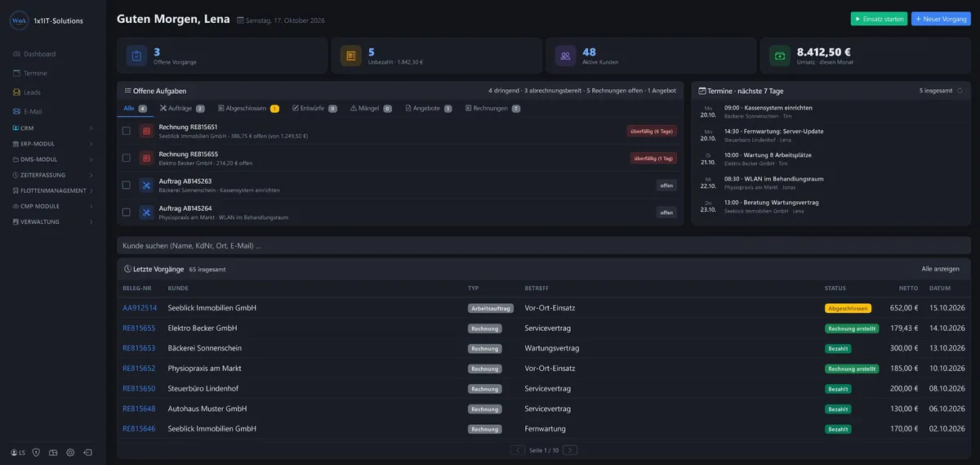Viewport: 980px width, 465px height.
Task: Open Beleg RE815652 link
Action: coord(139,369)
